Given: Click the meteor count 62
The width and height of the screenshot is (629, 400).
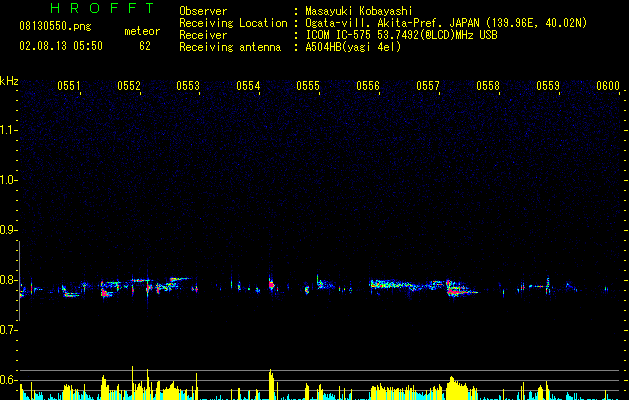Looking at the screenshot, I should coord(145,46).
